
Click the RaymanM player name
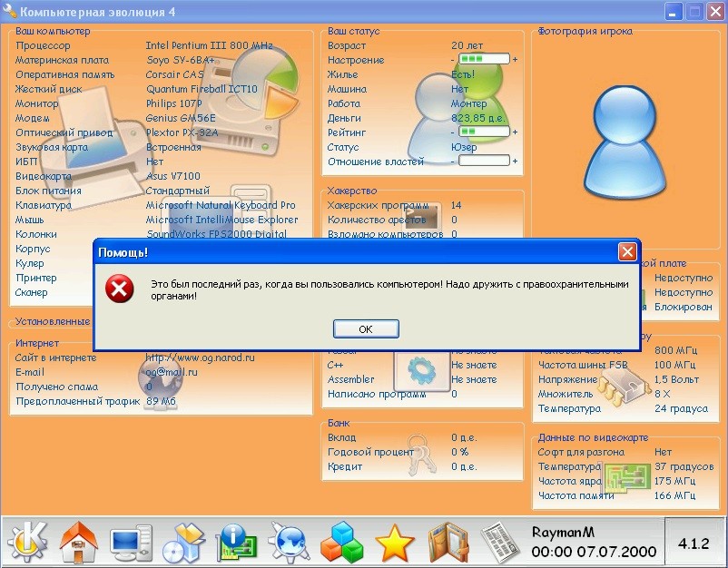pyautogui.click(x=563, y=532)
